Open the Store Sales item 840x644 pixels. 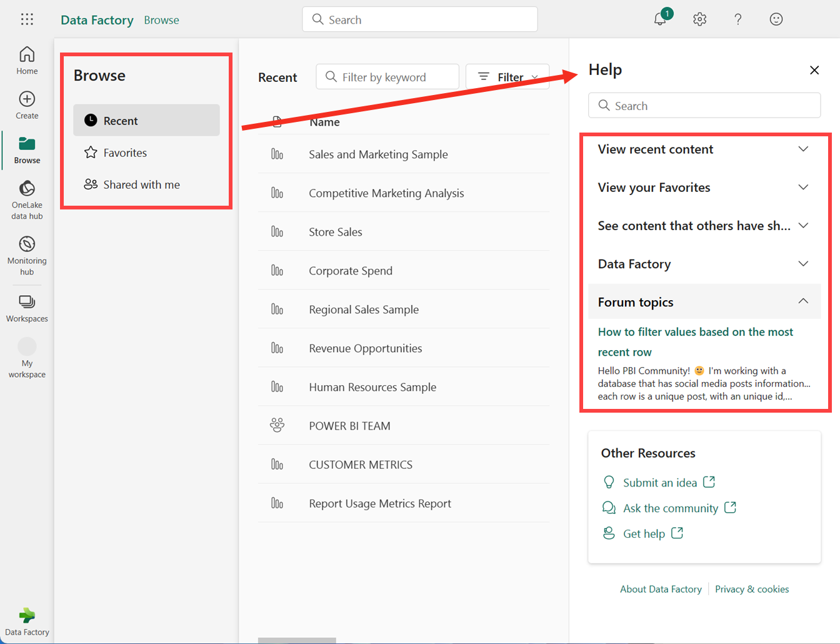[x=336, y=232]
